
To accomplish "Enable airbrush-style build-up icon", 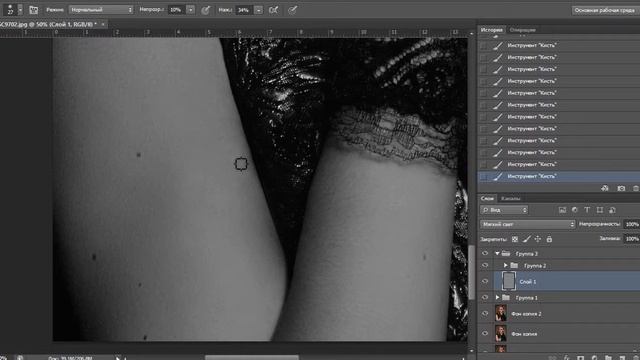I will click(x=273, y=10).
